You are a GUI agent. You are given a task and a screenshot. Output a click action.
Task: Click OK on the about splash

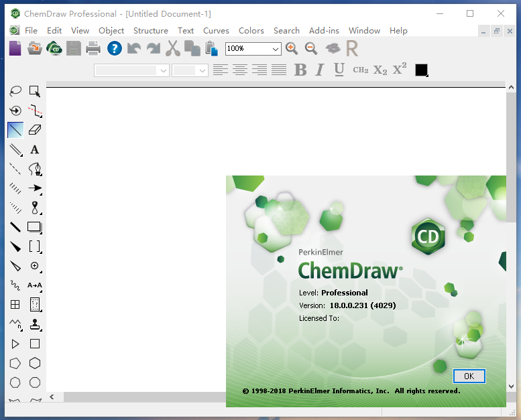pyautogui.click(x=469, y=376)
